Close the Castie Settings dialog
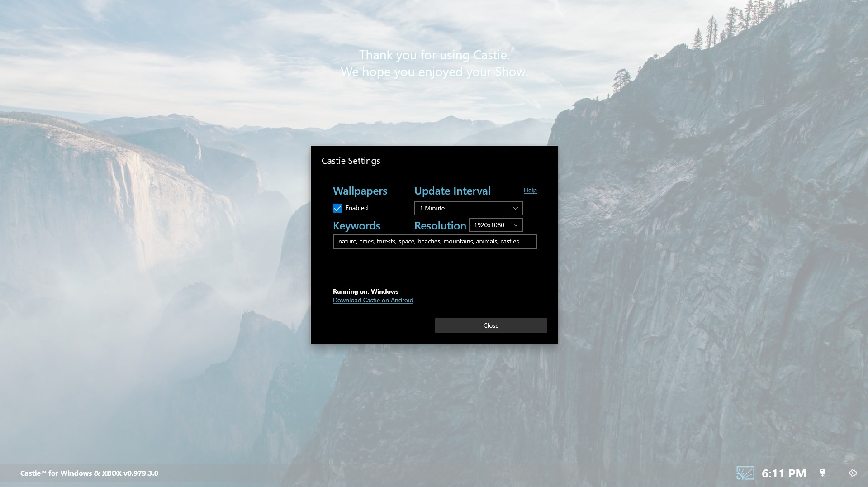The width and height of the screenshot is (868, 487). pyautogui.click(x=491, y=325)
